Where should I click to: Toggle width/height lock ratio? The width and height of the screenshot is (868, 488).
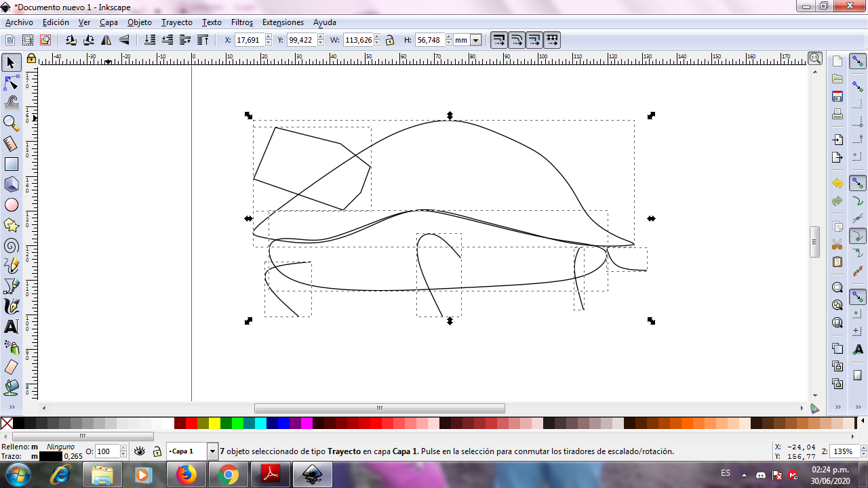[390, 40]
